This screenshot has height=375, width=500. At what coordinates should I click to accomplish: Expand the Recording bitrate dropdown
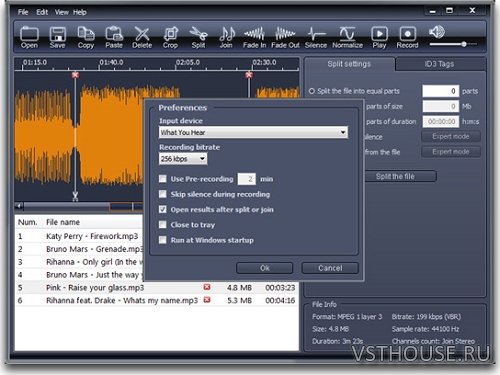pyautogui.click(x=183, y=159)
